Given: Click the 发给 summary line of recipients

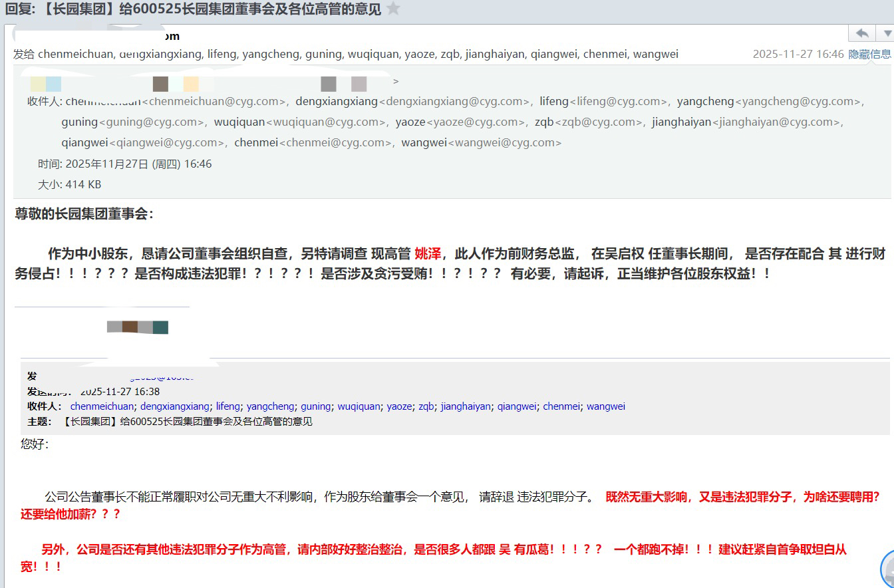Looking at the screenshot, I should (346, 55).
